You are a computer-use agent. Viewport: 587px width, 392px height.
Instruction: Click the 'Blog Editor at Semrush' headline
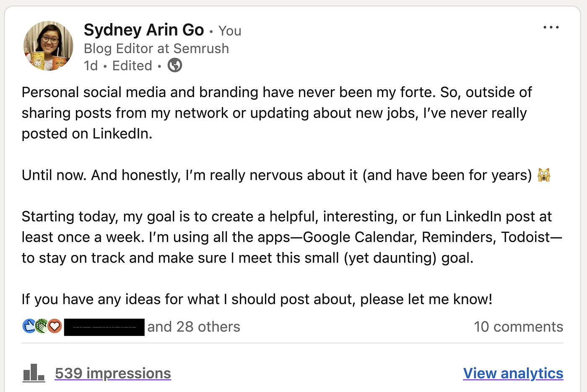156,48
